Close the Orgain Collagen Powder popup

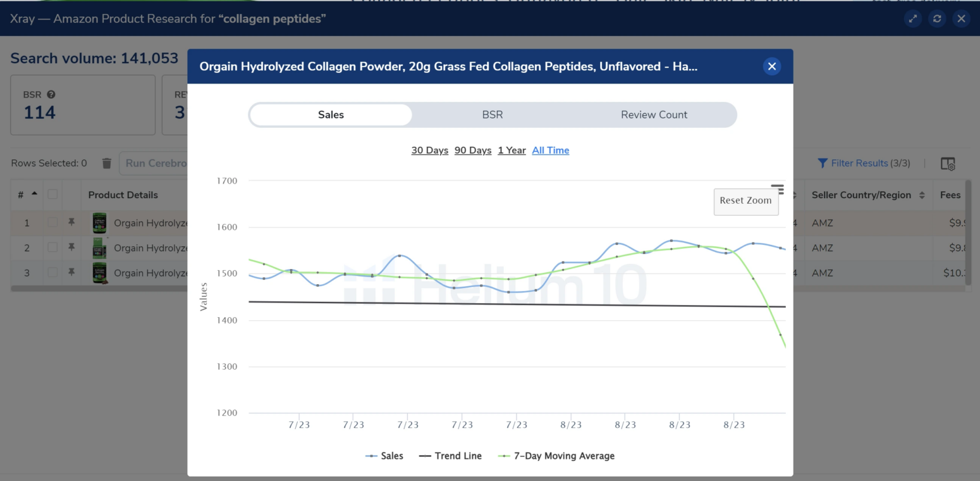coord(771,66)
